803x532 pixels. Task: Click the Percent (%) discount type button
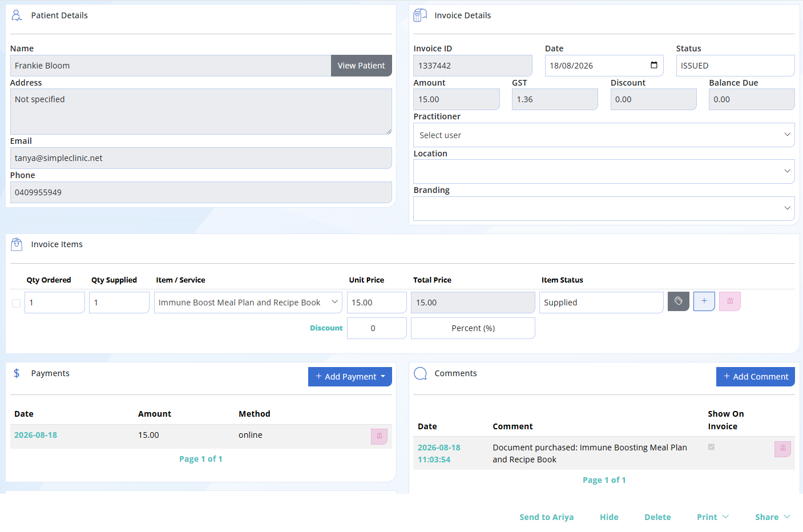coord(473,328)
